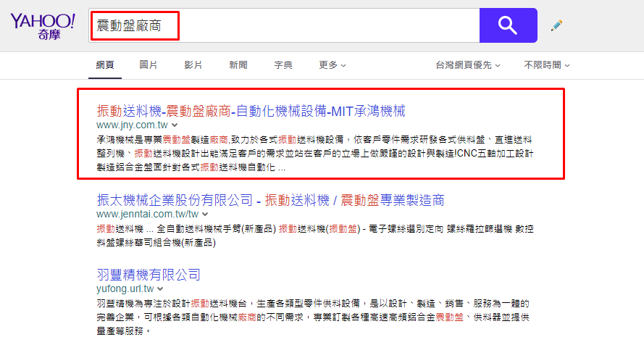
Task: Click the pencil icon beside the search button
Action: (x=556, y=25)
